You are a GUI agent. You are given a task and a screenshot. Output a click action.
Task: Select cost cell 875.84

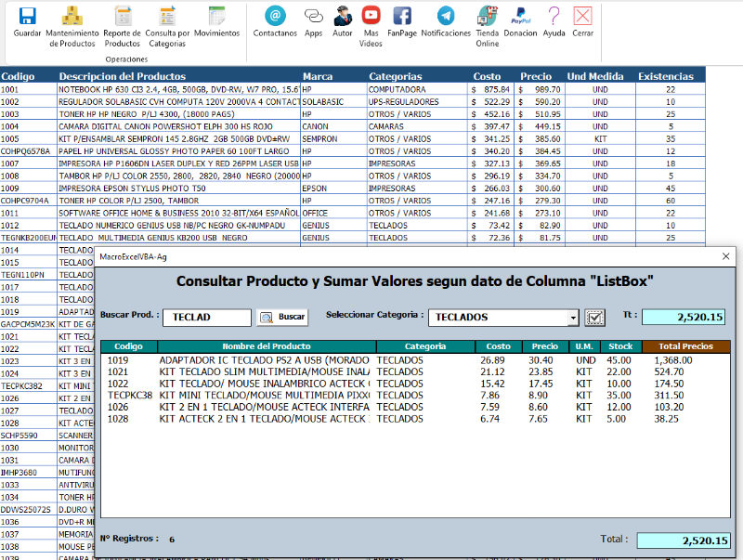491,89
